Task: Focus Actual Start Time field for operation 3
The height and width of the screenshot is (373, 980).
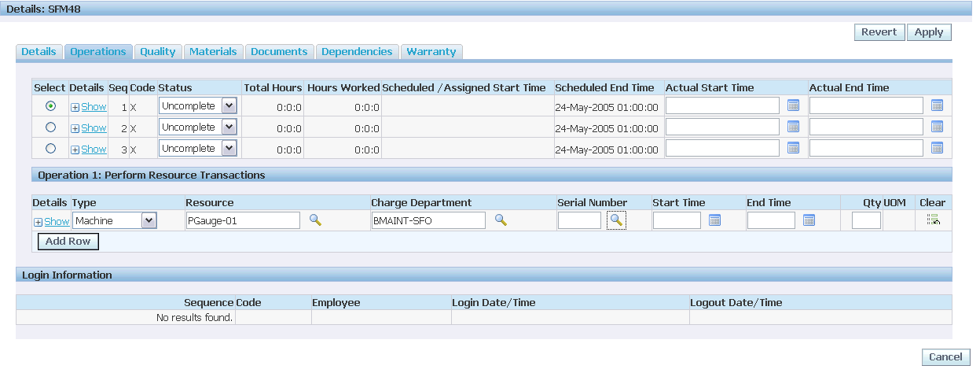Action: [722, 148]
